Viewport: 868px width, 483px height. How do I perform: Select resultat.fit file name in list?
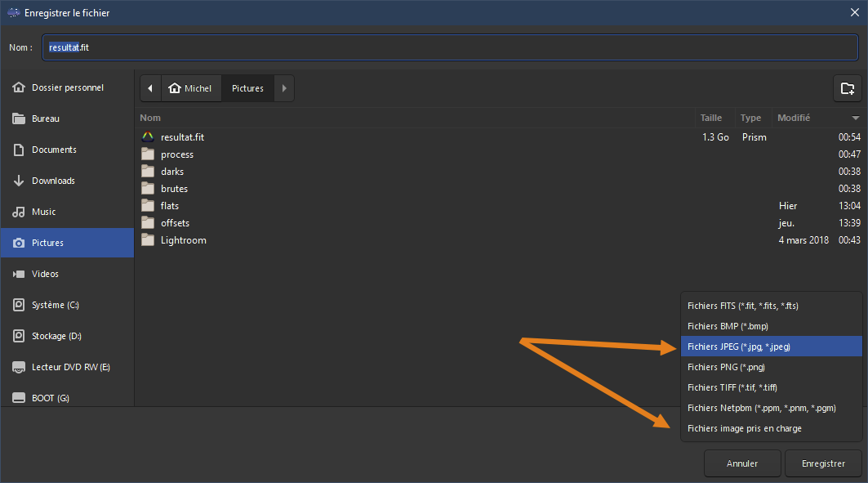pyautogui.click(x=182, y=136)
